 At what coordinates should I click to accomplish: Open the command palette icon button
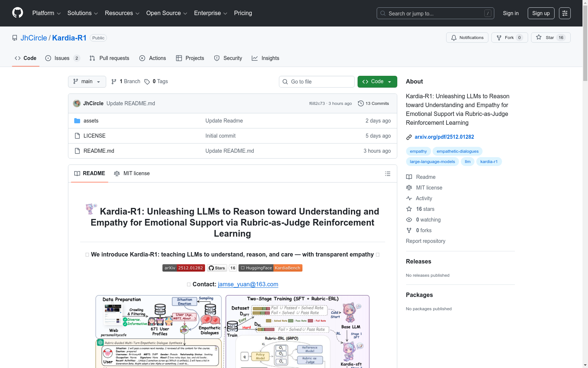click(565, 13)
